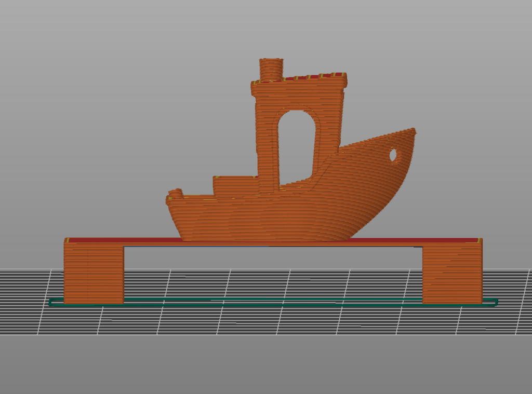Click the small round hole in the boat's bow
Viewport: 532px width, 394px height.
[394, 155]
